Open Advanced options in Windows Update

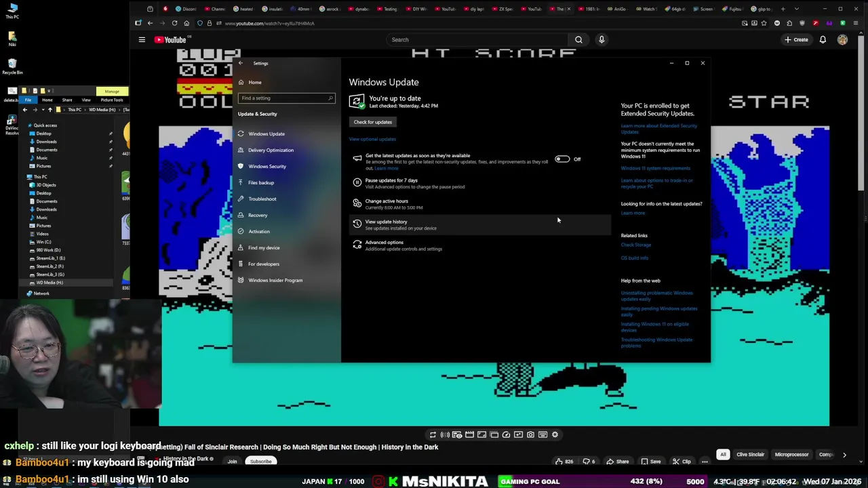(479, 245)
